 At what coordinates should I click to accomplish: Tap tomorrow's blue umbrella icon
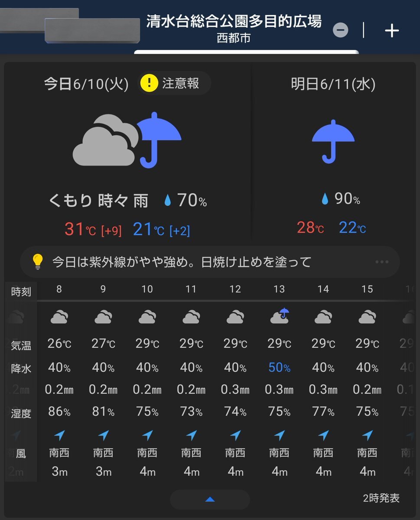coord(333,141)
